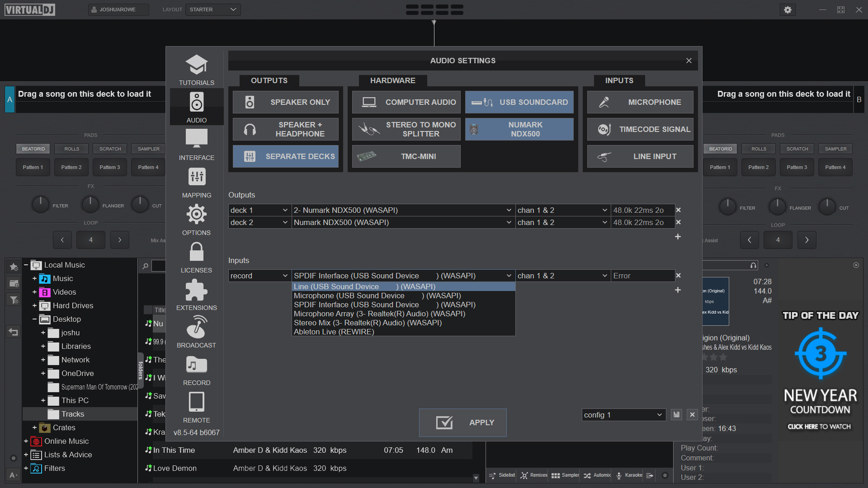Select Speaker + Headphone output mode
The height and width of the screenshot is (488, 868).
286,129
